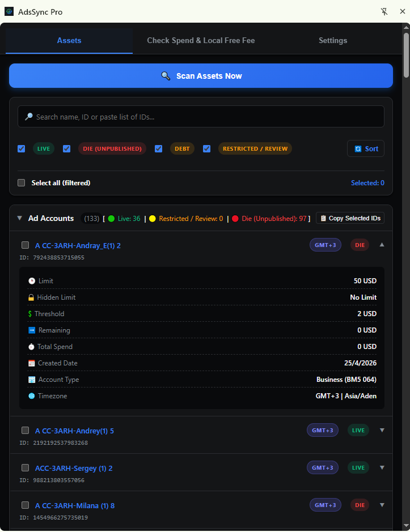Click the ID 792438853715055 text
The width and height of the screenshot is (410, 532).
point(52,258)
